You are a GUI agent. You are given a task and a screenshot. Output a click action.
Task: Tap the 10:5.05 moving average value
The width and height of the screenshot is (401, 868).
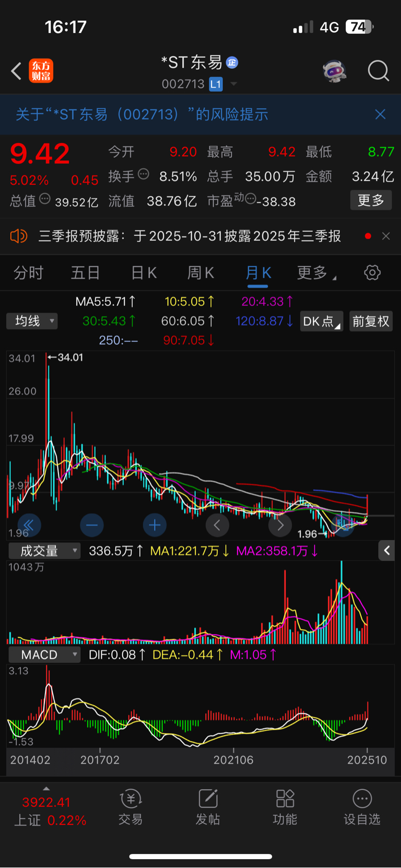189,302
